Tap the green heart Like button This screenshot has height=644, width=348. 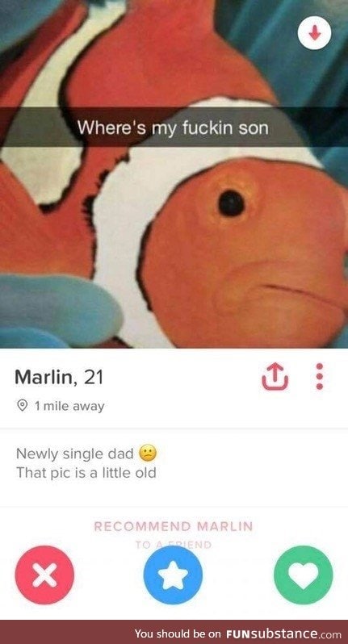point(304,575)
